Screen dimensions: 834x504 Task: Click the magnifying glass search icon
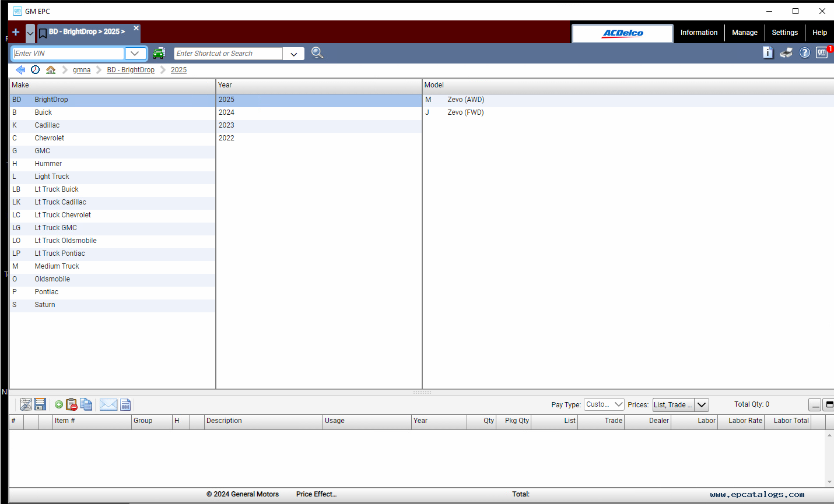click(x=317, y=53)
